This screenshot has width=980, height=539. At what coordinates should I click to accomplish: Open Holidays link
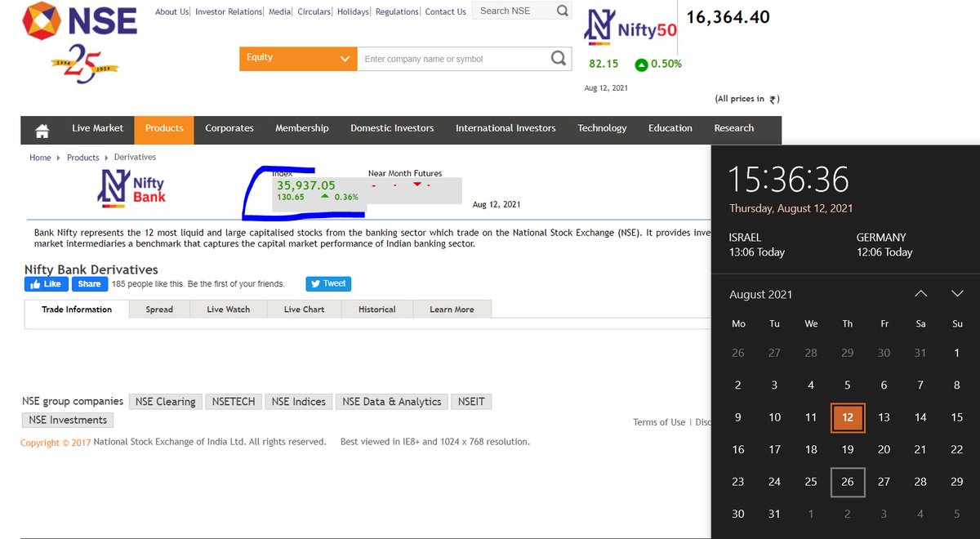pyautogui.click(x=353, y=11)
